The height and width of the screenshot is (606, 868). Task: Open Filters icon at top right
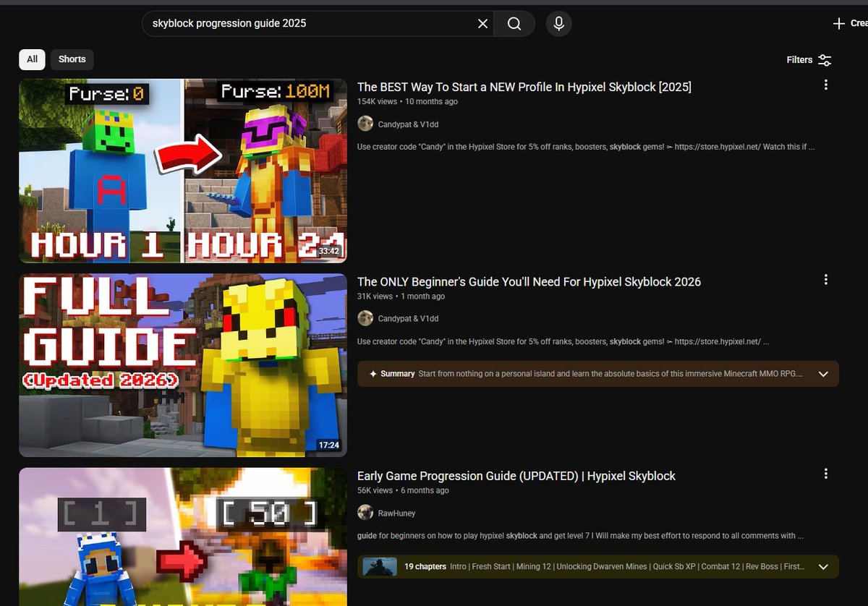[x=825, y=60]
